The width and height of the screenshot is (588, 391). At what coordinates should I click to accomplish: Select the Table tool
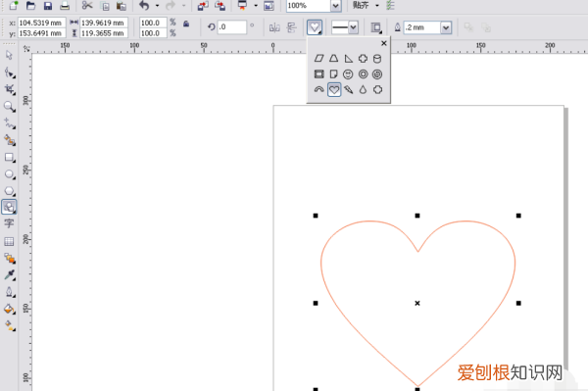tap(9, 241)
